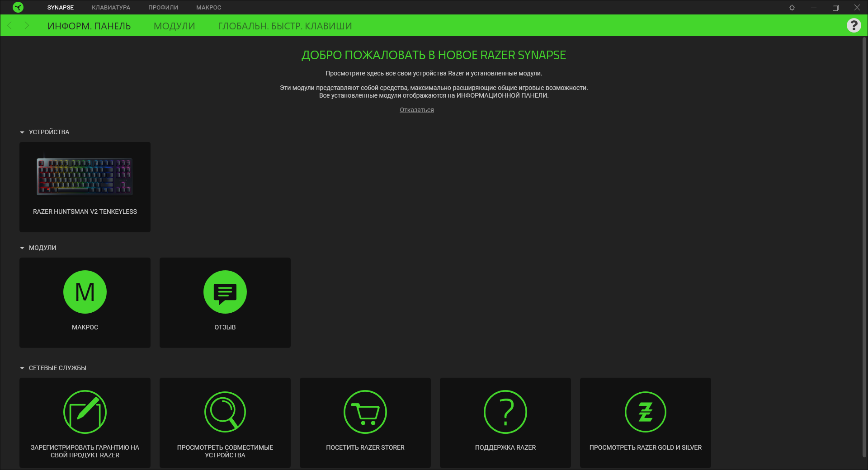
Task: Click the Макрос module label text
Action: 85,327
